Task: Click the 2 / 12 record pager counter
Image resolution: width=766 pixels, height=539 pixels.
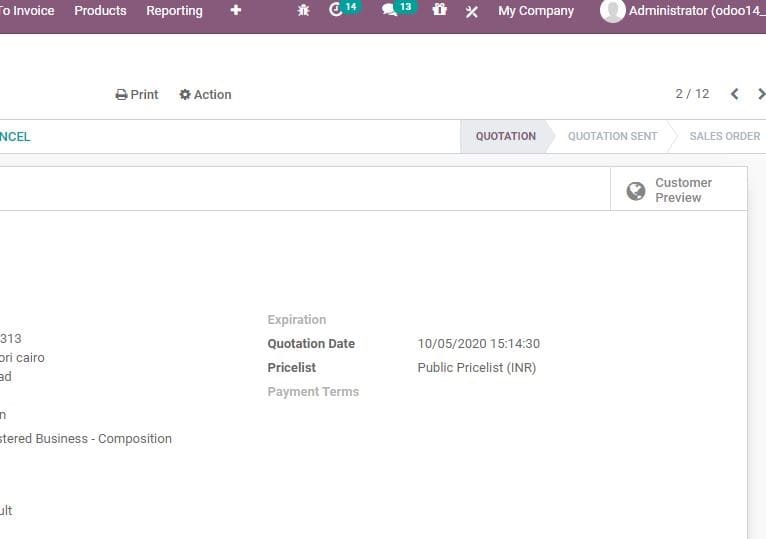Action: [692, 94]
